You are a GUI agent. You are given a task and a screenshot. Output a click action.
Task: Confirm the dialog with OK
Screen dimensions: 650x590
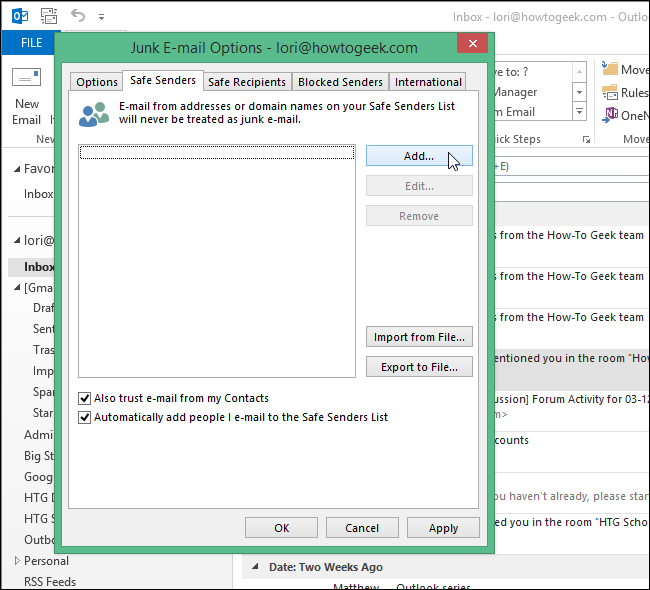click(281, 527)
